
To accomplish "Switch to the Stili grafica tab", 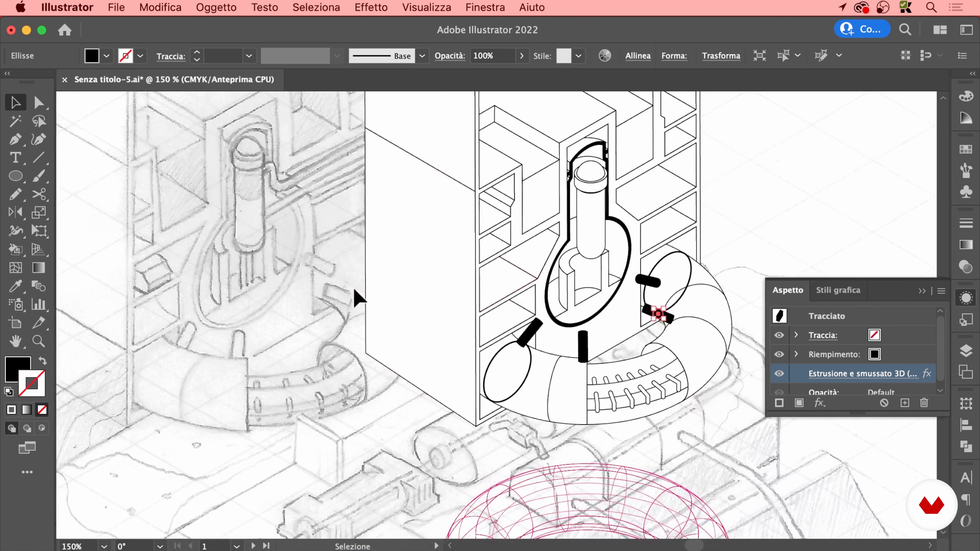I will [x=838, y=290].
